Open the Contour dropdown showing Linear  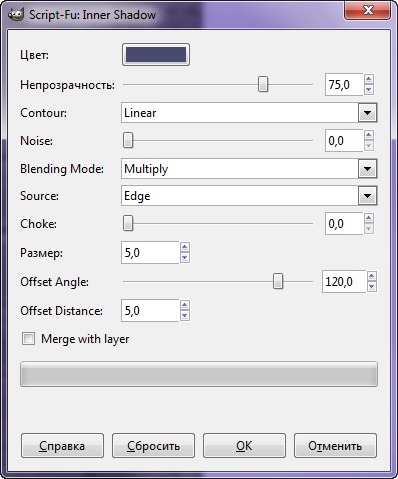pos(249,113)
